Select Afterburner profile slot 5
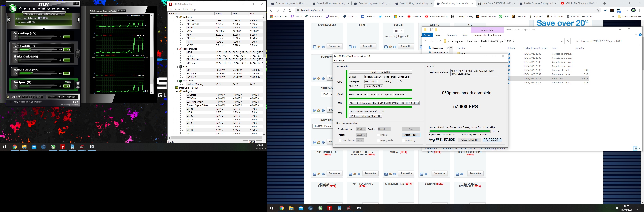Viewport: 644px width, 212px height. (x=34, y=97)
